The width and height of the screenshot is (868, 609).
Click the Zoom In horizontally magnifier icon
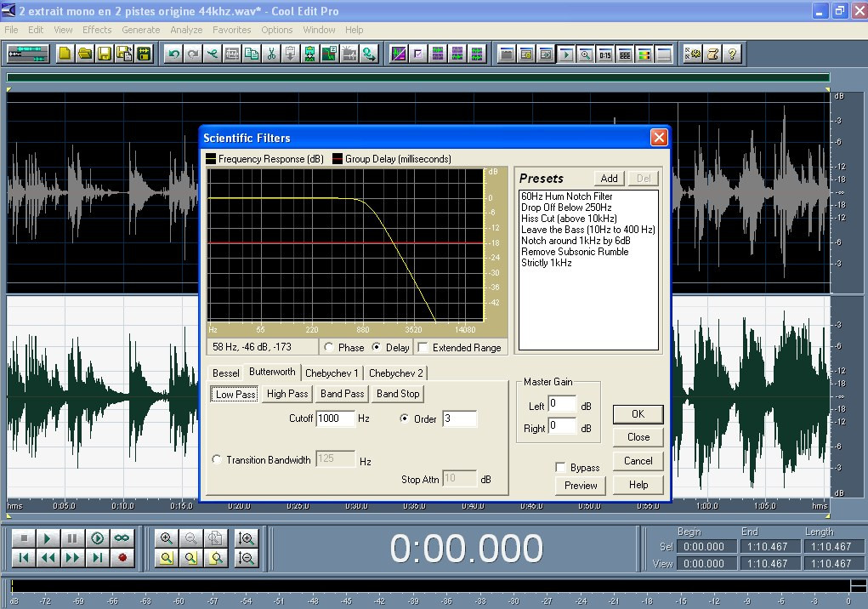(x=167, y=538)
